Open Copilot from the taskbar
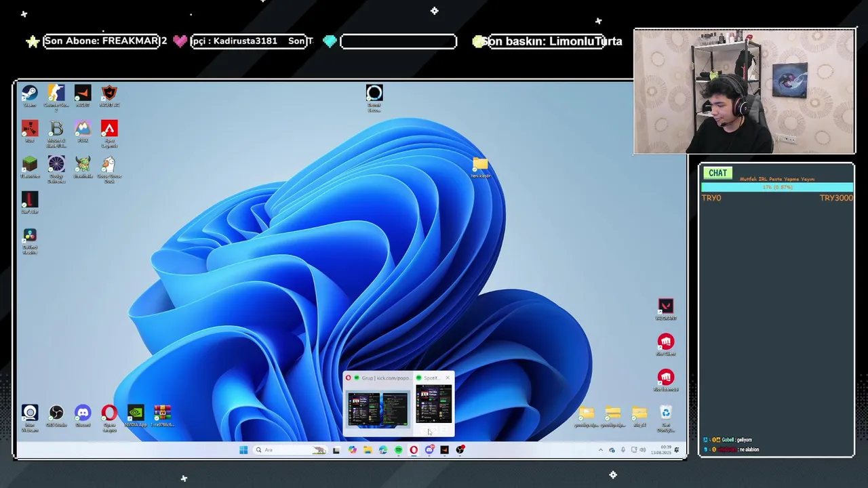This screenshot has height=488, width=868. [x=352, y=450]
